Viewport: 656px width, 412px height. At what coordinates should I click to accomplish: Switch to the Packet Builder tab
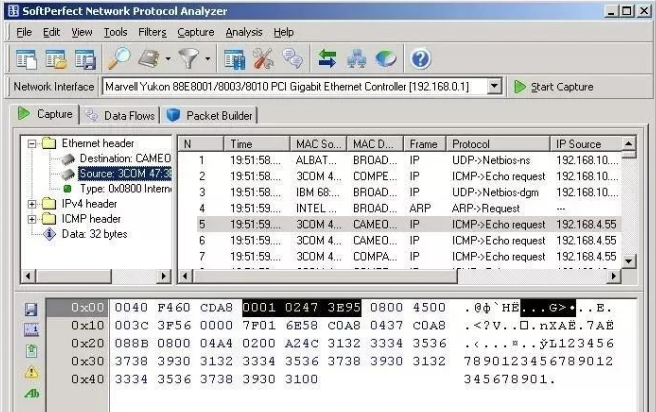pos(210,116)
